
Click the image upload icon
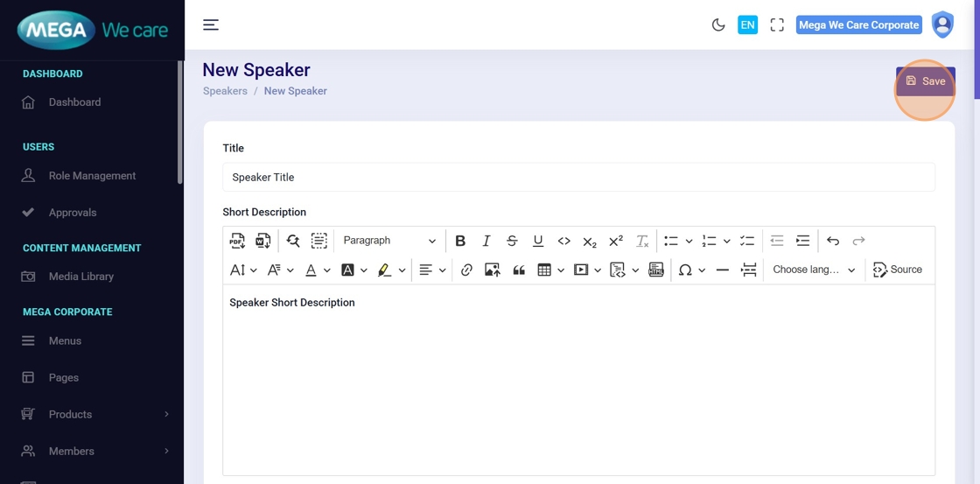pyautogui.click(x=492, y=270)
